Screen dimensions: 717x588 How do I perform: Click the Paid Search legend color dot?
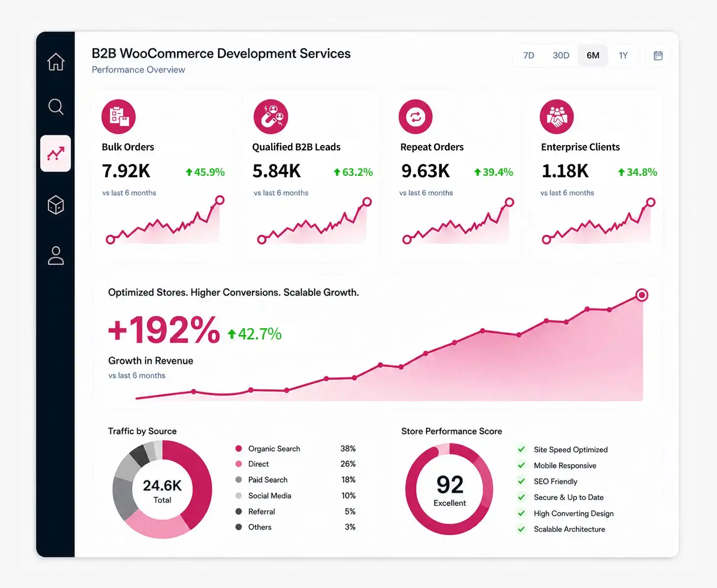(239, 480)
